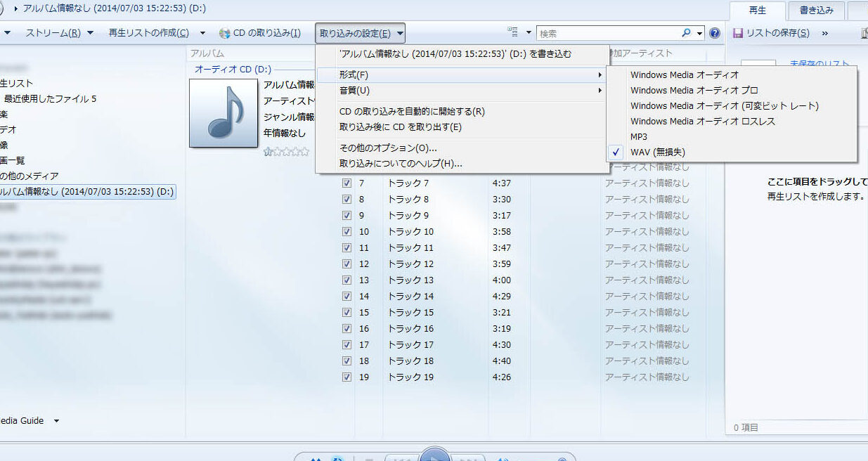Show more commands chevron beside リストの保存
Screen dimensions: 868x461
pyautogui.click(x=825, y=33)
